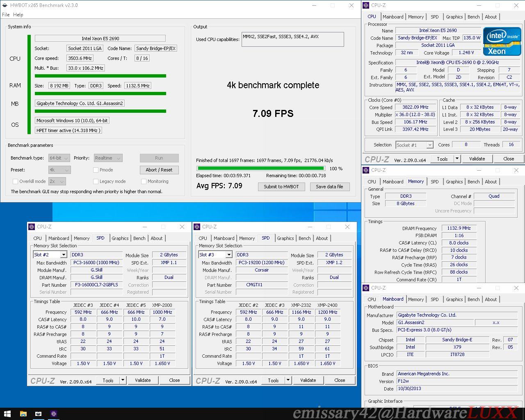The image size is (525, 420).
Task: Click Close button in CPU-Z processor window
Action: [509, 159]
